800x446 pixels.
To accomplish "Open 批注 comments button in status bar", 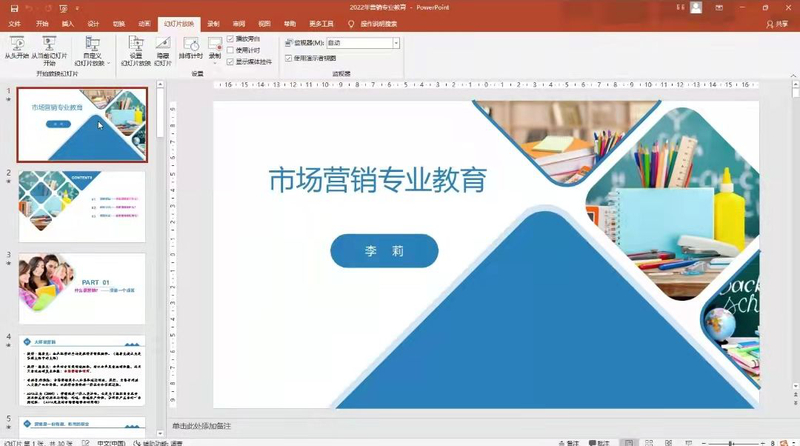I will pyautogui.click(x=599, y=443).
